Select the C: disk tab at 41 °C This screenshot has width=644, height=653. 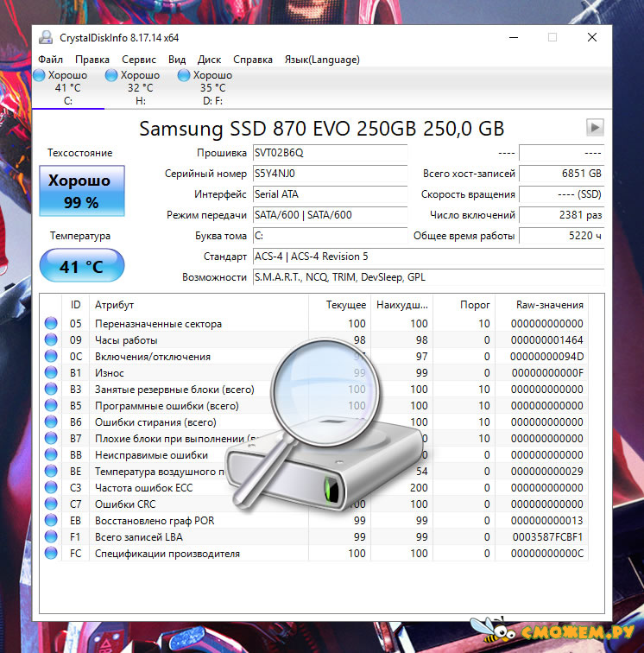tap(68, 88)
